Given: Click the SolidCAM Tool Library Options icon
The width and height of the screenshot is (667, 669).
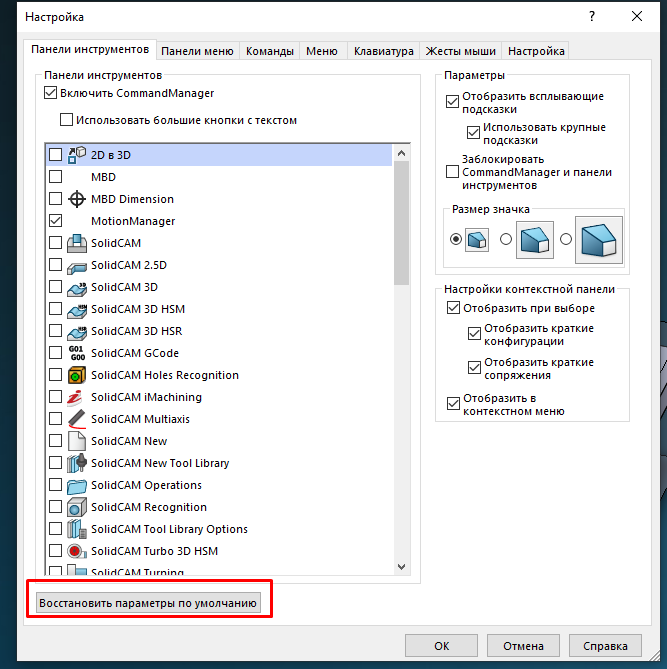Looking at the screenshot, I should tap(77, 529).
